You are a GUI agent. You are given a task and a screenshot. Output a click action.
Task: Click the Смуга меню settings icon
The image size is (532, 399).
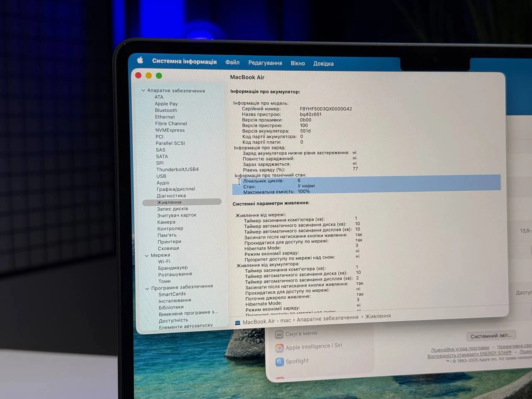[279, 334]
